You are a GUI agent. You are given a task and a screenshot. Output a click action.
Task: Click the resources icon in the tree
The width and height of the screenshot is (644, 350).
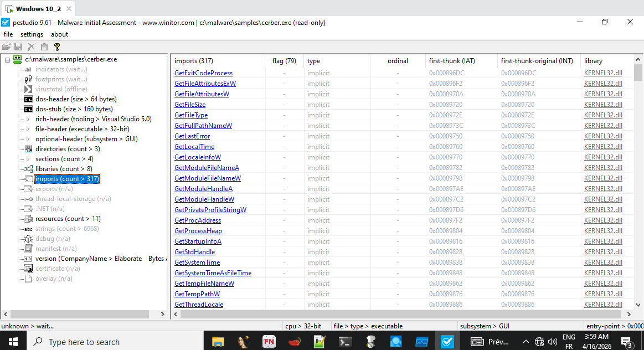[x=28, y=219]
